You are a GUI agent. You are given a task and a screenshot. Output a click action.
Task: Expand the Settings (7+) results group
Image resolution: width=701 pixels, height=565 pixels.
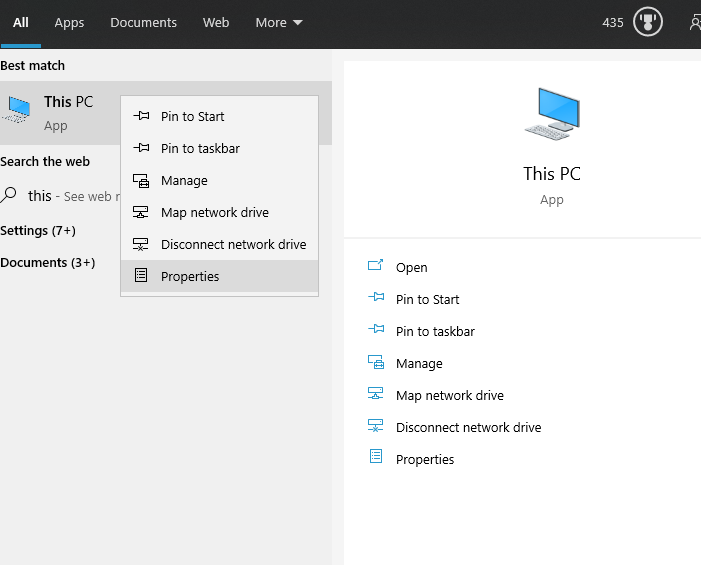click(x=38, y=230)
